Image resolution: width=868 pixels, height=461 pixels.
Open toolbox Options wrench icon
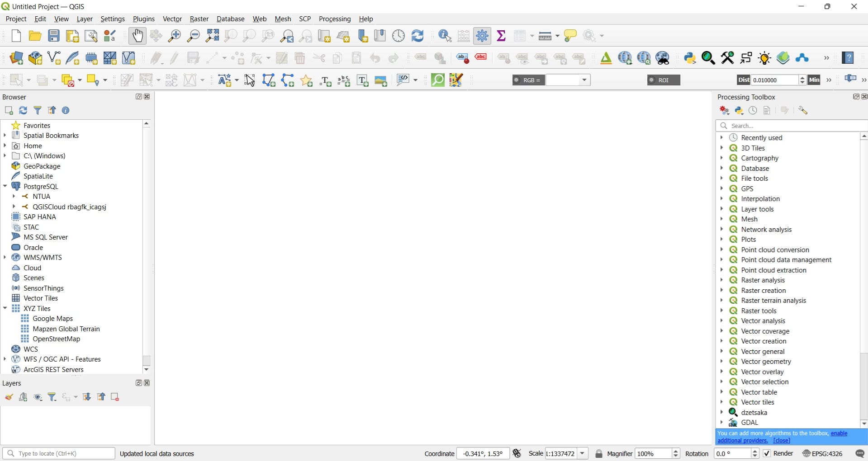[803, 110]
